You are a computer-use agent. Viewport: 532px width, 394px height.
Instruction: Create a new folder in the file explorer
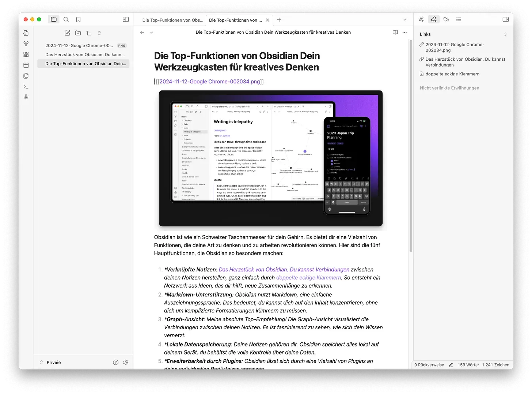78,33
